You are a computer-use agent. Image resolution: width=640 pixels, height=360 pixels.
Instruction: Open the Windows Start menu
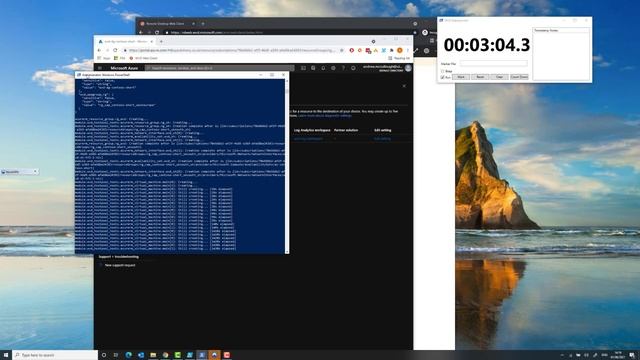[x=6, y=355]
